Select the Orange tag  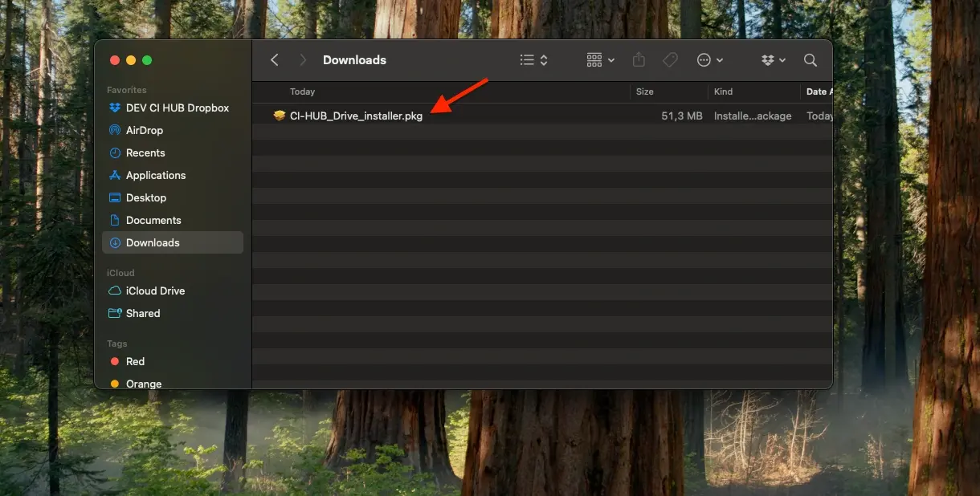pos(173,384)
